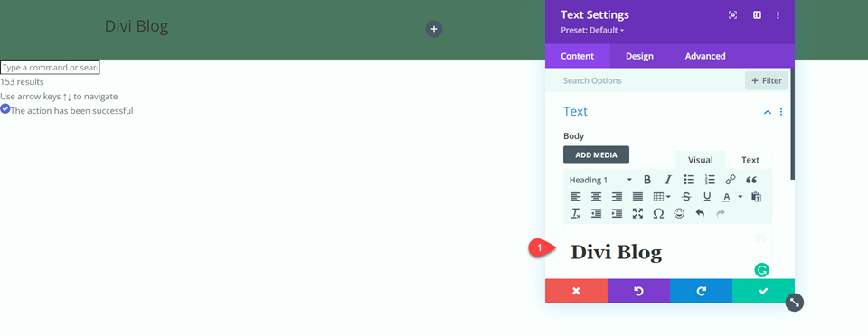Open the text color dropdown arrow
The height and width of the screenshot is (336, 868).
point(741,197)
